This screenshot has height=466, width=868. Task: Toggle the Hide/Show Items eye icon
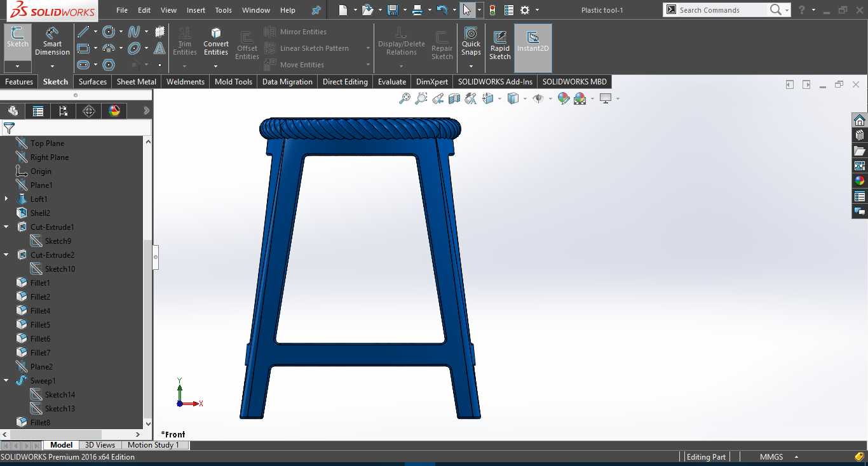pyautogui.click(x=538, y=98)
